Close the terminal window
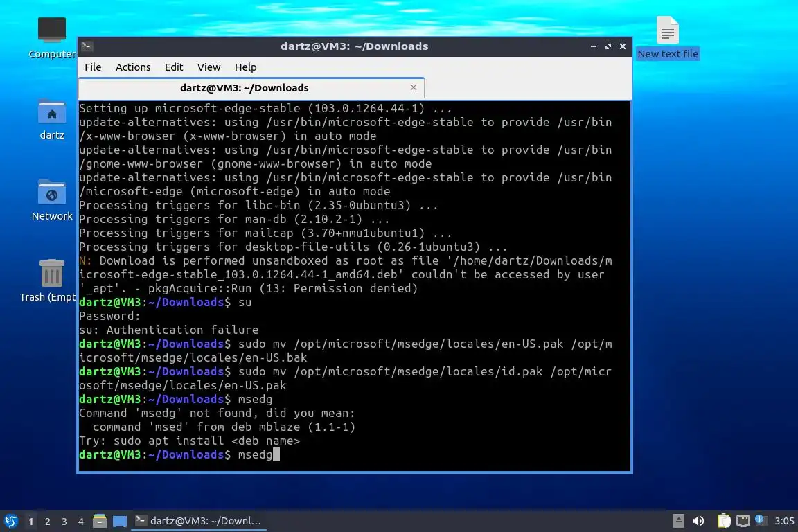This screenshot has height=532, width=798. (x=623, y=46)
